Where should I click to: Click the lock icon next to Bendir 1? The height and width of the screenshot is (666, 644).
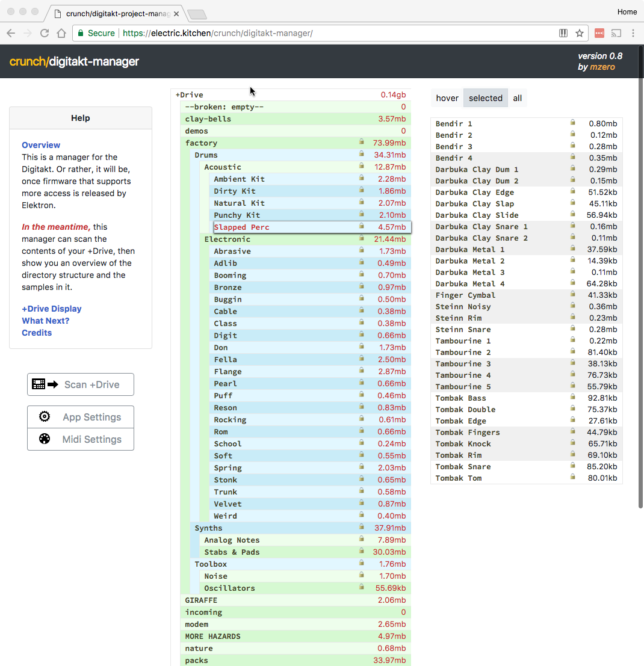click(x=573, y=123)
